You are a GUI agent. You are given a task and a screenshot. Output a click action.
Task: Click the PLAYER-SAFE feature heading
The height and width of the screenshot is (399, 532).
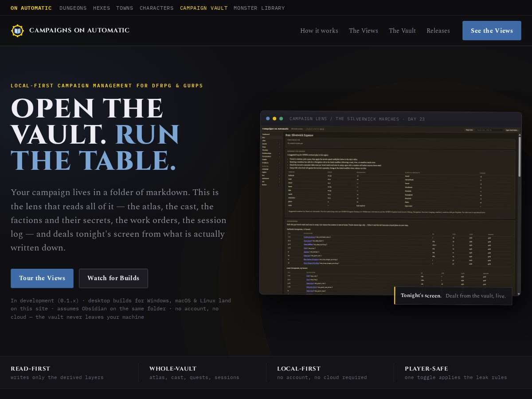coord(426,369)
